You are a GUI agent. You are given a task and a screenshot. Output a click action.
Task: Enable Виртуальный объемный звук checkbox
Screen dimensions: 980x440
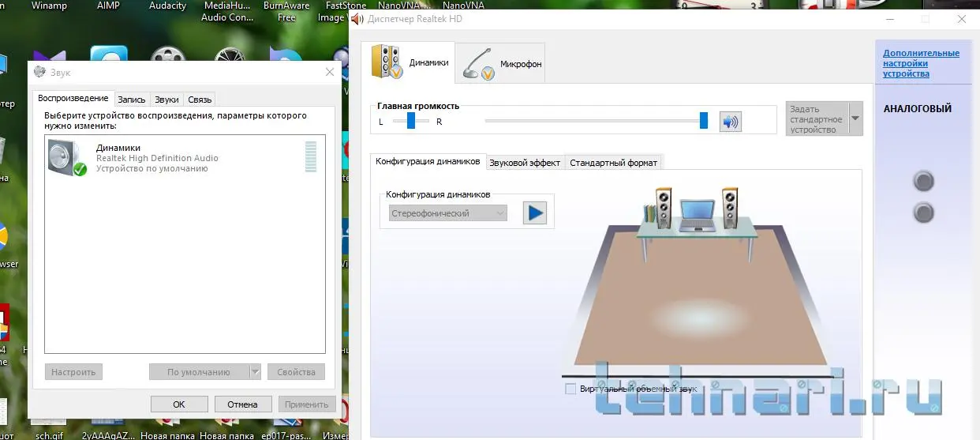point(570,389)
